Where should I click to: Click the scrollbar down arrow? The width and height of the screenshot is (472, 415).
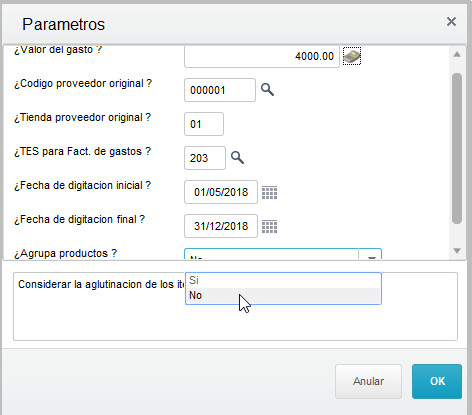(x=457, y=250)
